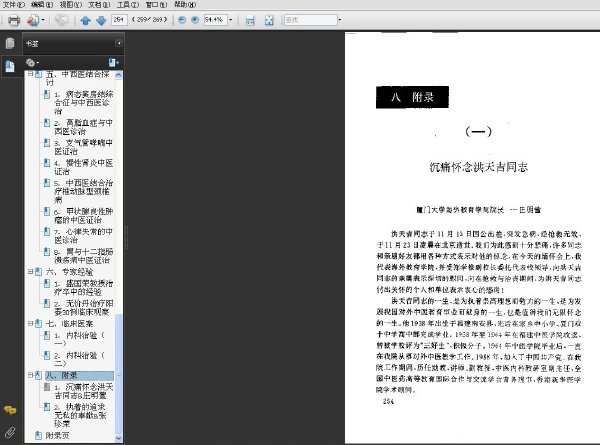Select bookmark 2. 内科治验（二）

(79, 359)
